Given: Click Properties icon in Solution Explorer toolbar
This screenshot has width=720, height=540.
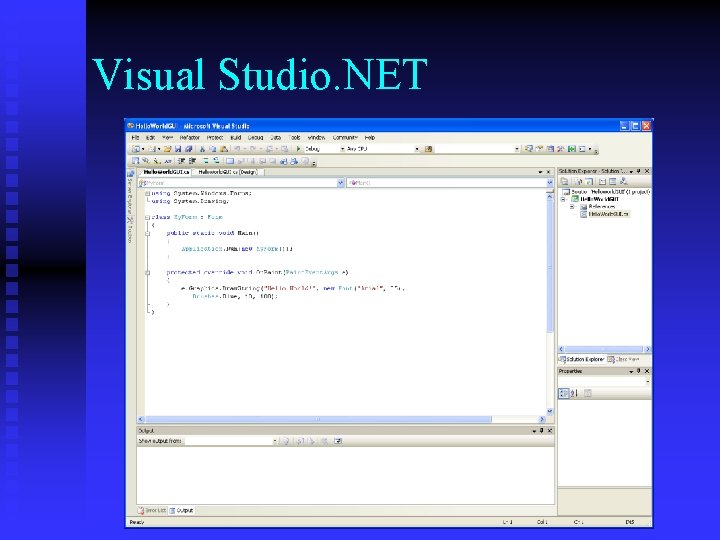Looking at the screenshot, I should (x=565, y=182).
